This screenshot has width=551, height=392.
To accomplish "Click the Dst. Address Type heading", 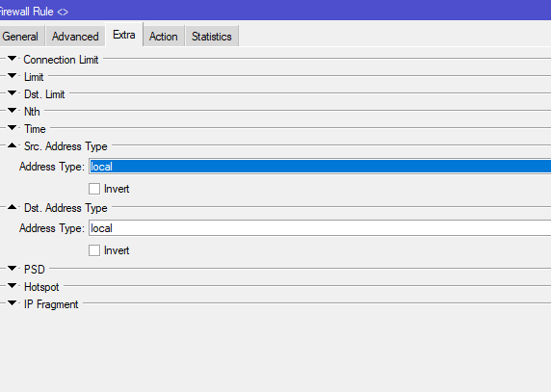I will 66,208.
